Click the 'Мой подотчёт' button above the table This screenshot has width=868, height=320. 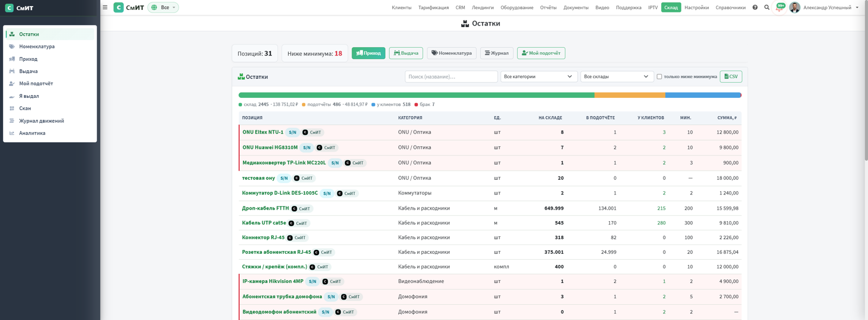tap(541, 53)
